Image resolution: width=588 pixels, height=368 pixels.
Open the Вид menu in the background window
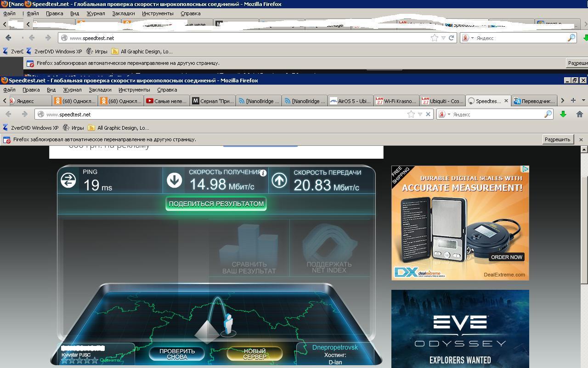pos(74,13)
